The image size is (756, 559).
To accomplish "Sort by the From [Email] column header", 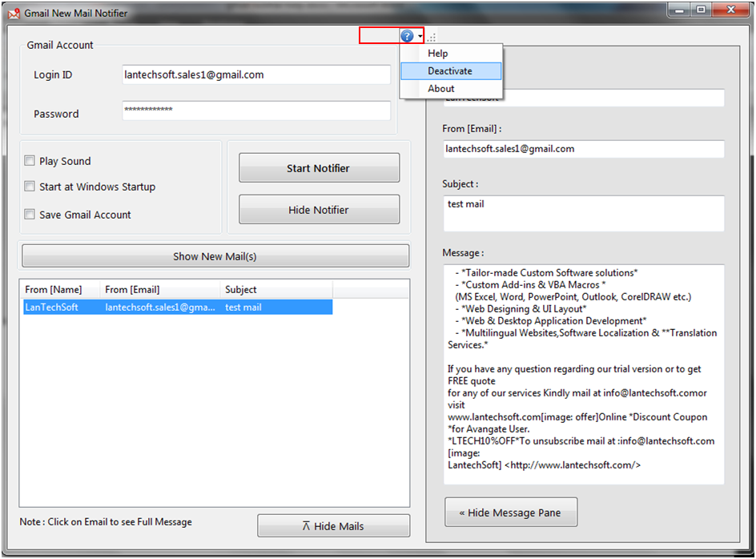I will [x=160, y=289].
